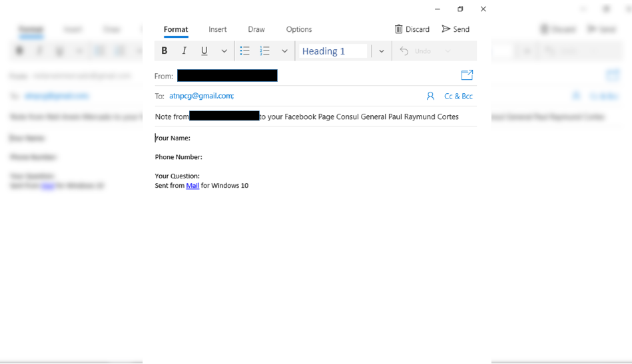Image resolution: width=632 pixels, height=364 pixels.
Task: Select the Heading 1 style box
Action: pyautogui.click(x=333, y=51)
